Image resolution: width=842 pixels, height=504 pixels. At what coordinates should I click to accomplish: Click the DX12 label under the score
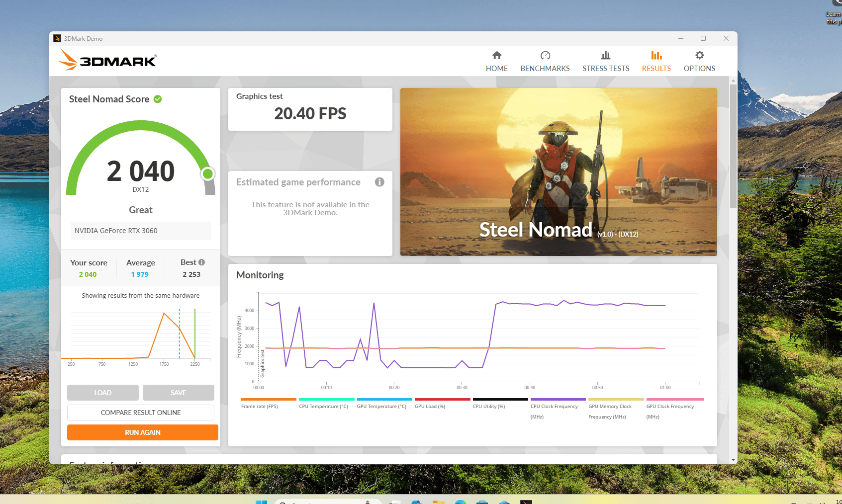pos(141,189)
